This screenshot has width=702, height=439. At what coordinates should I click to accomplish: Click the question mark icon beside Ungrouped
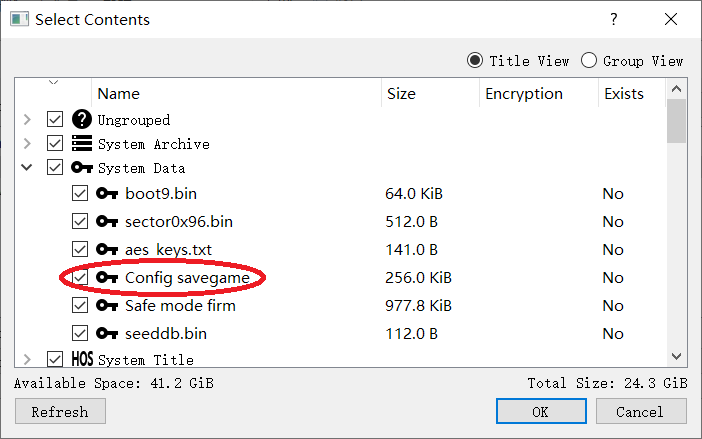click(x=82, y=120)
